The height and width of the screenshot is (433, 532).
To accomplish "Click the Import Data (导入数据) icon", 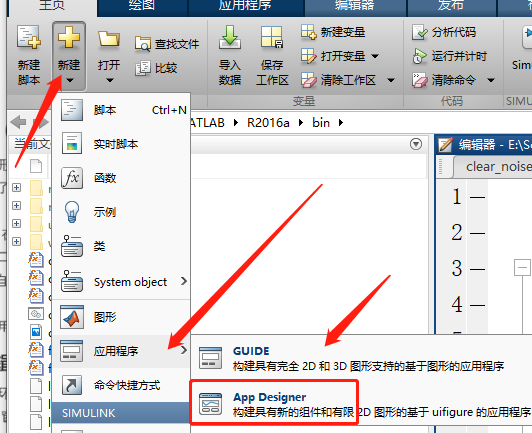I will point(230,54).
